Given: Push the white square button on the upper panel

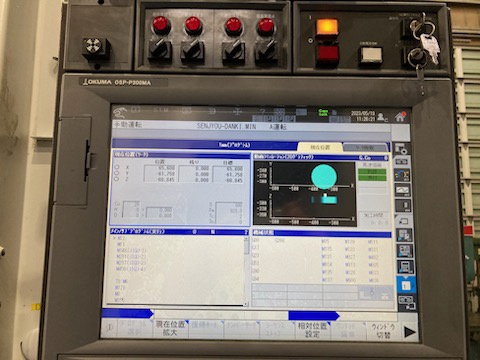Looking at the screenshot, I should (370, 54).
